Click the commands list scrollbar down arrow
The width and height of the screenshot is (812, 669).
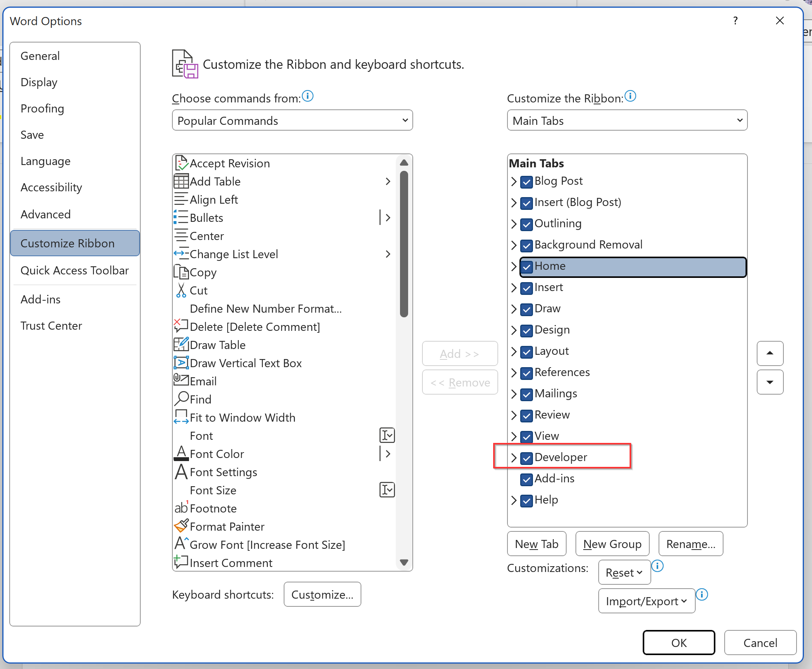(404, 562)
